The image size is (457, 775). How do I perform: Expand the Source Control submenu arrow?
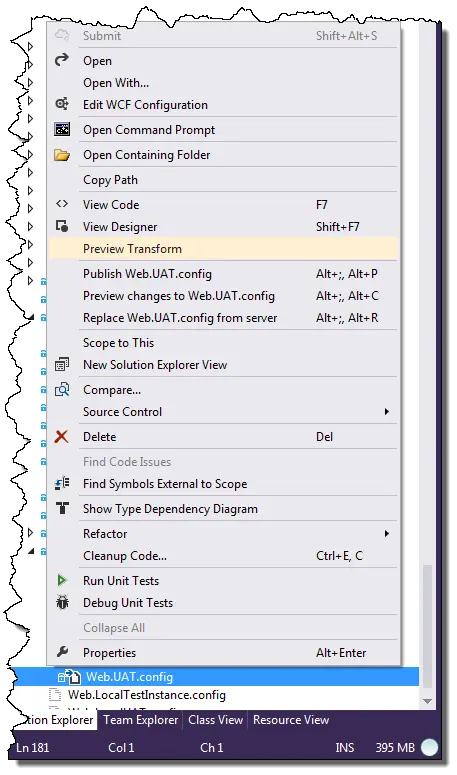pos(387,411)
